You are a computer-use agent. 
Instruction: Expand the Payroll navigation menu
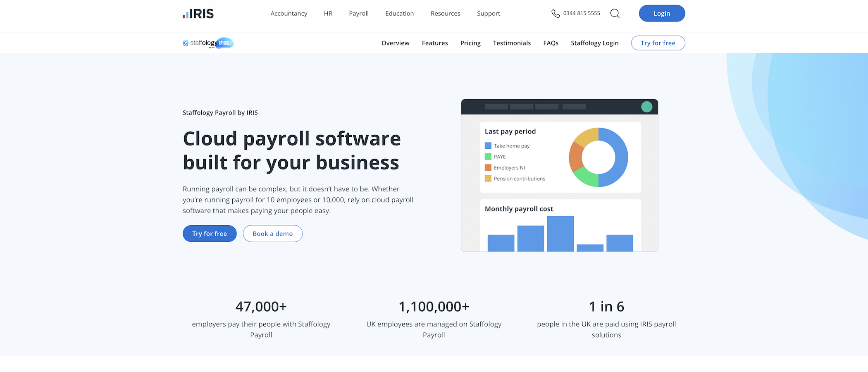[358, 14]
